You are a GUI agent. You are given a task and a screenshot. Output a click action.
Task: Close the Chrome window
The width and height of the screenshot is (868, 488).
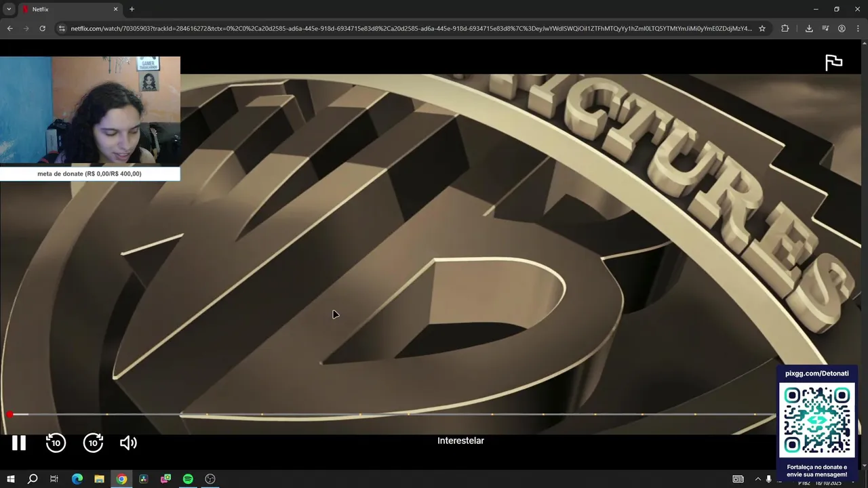click(x=857, y=9)
